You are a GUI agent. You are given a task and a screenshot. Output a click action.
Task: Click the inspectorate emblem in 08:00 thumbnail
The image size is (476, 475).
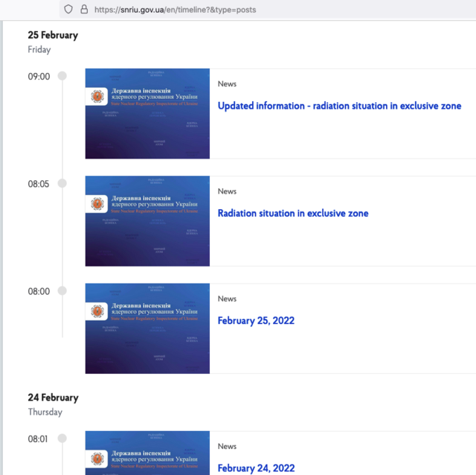(x=97, y=311)
